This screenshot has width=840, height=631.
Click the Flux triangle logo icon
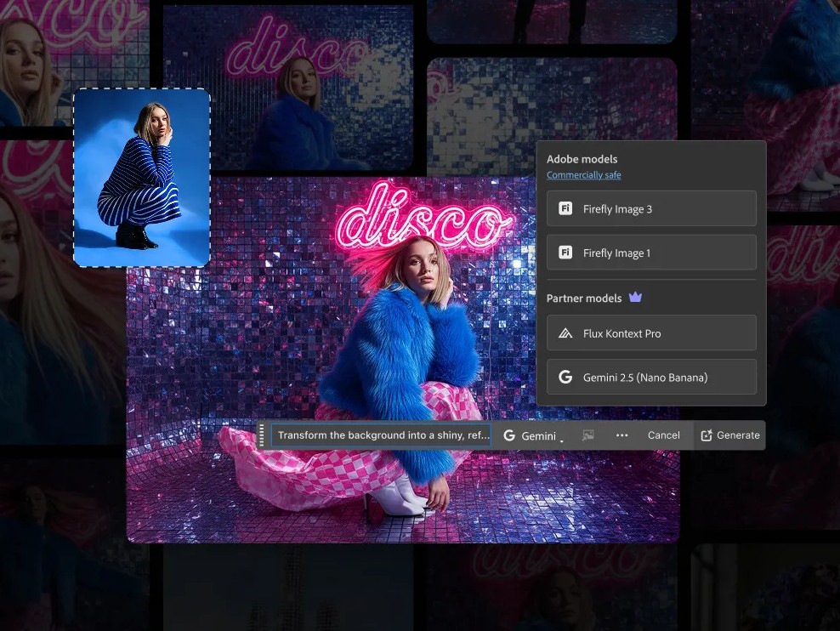coord(565,333)
